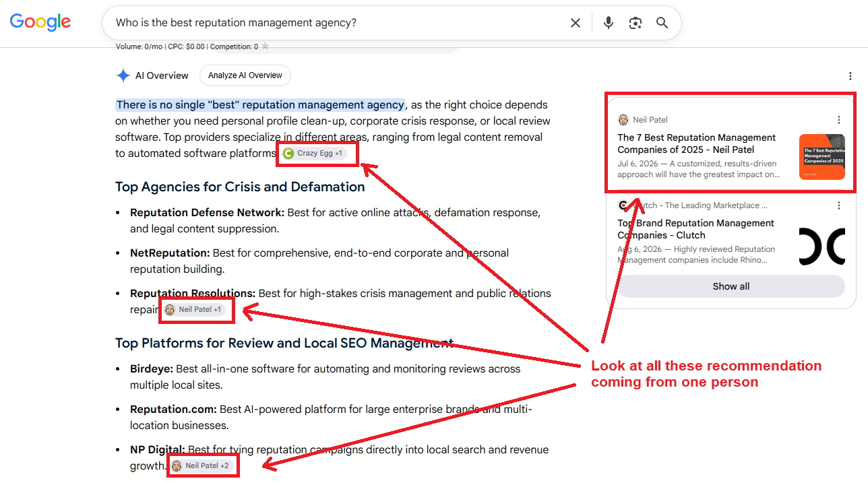The height and width of the screenshot is (485, 868).
Task: Click AI Overview label text
Action: tap(162, 75)
